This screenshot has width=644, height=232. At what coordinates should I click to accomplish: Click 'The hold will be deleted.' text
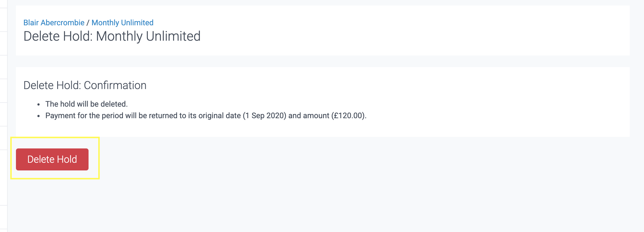(x=86, y=104)
